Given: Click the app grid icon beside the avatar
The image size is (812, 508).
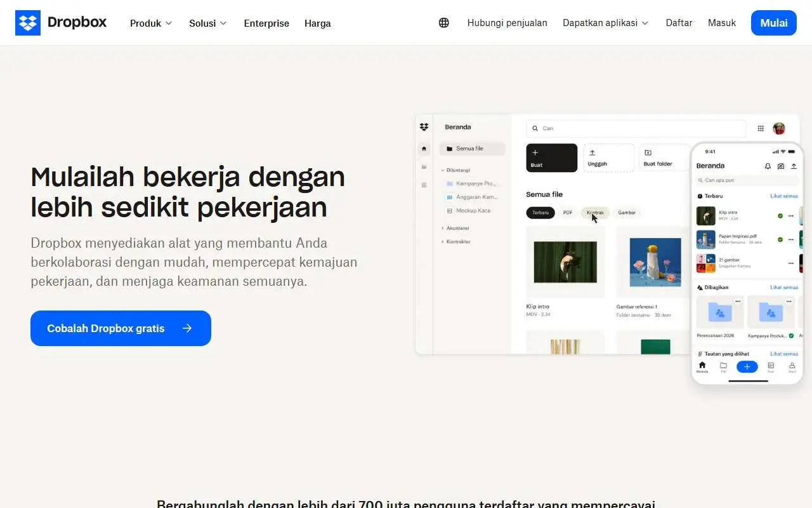Looking at the screenshot, I should 761,128.
